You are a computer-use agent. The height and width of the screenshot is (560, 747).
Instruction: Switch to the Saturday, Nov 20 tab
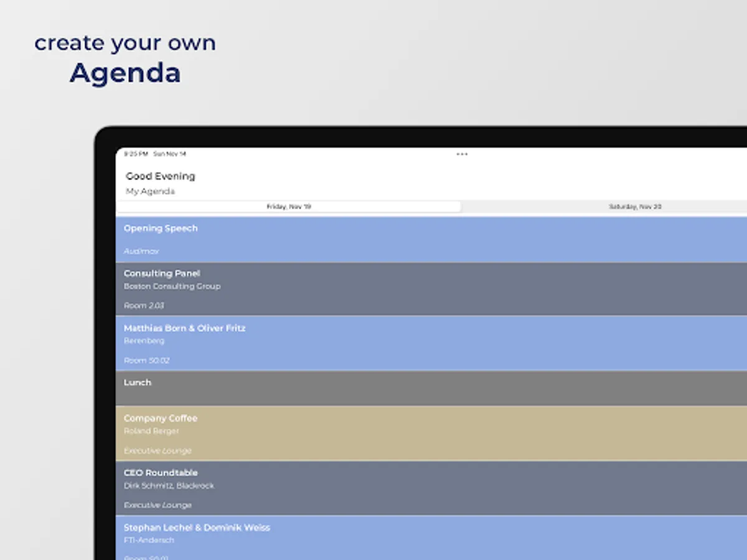coord(635,207)
